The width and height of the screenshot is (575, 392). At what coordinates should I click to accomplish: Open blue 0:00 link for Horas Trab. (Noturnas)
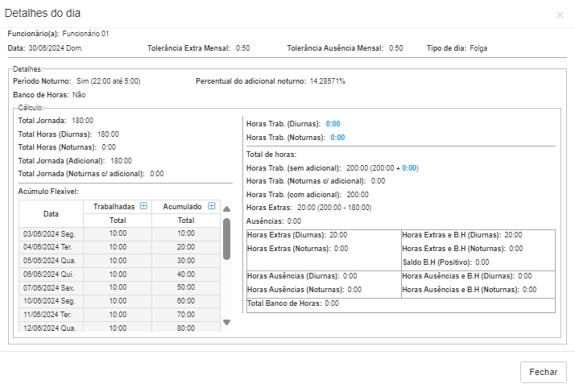pyautogui.click(x=337, y=138)
